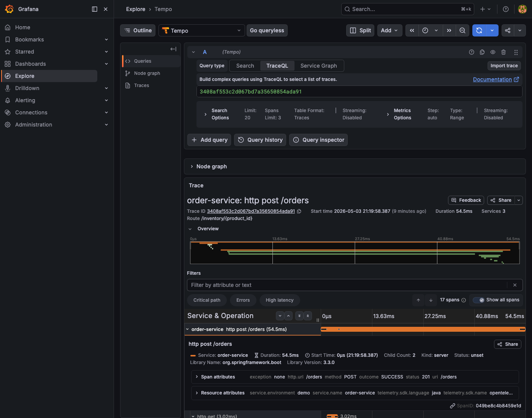The width and height of the screenshot is (532, 418).
Task: Go to Queries in outline
Action: point(151,61)
